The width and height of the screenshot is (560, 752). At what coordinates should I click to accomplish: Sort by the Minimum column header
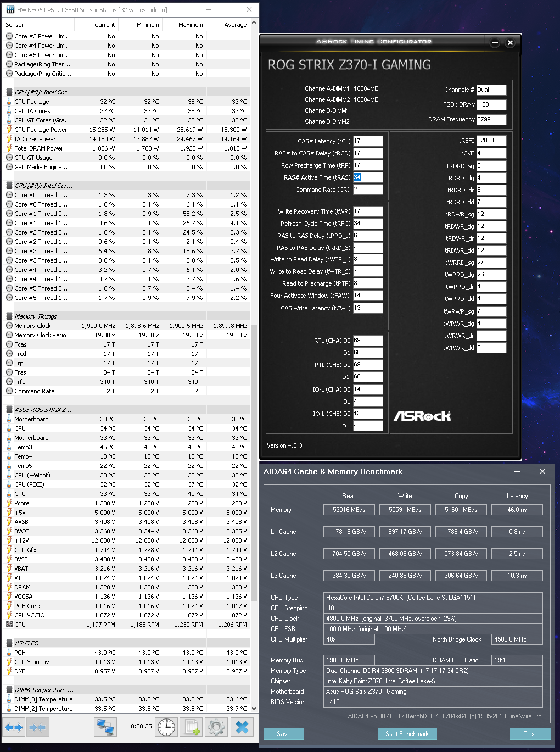coord(140,25)
